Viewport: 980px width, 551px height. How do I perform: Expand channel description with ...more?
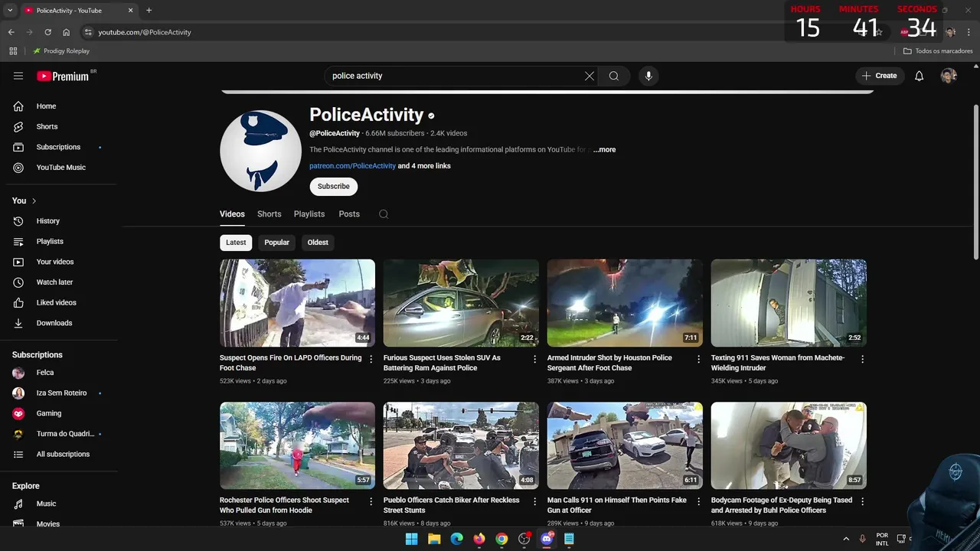[x=604, y=150]
